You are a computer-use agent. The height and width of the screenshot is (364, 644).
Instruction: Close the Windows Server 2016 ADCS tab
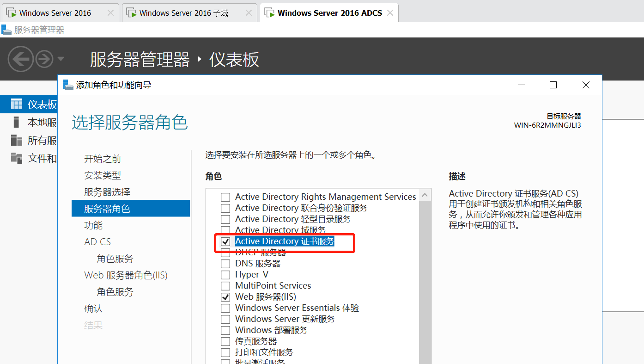pos(390,13)
